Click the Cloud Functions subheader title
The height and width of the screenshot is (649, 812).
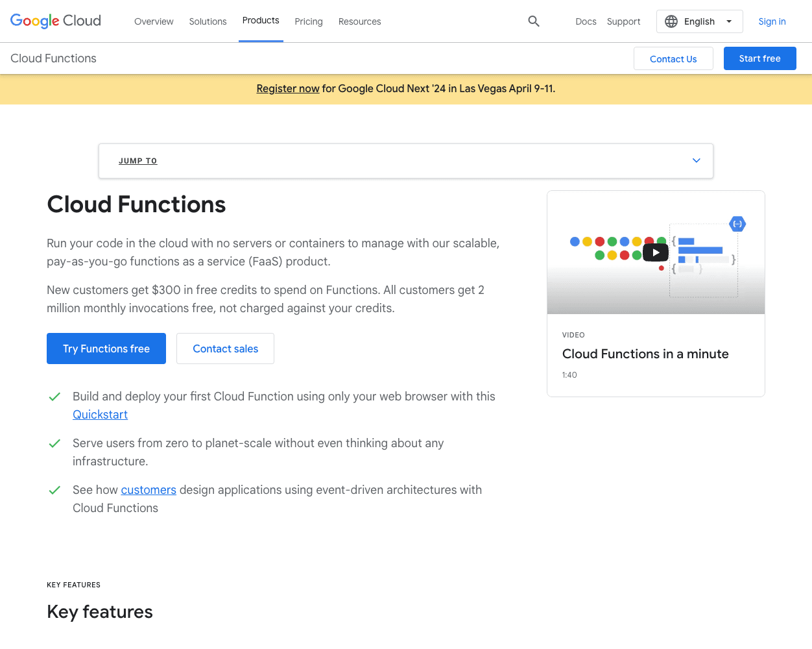pyautogui.click(x=53, y=58)
